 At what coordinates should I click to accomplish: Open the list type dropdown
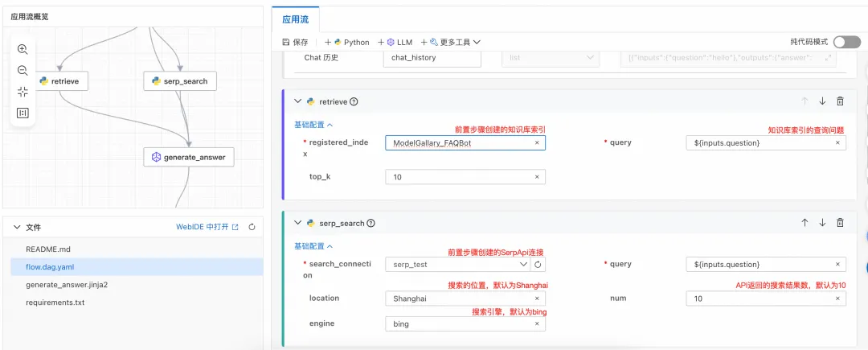[x=551, y=58]
